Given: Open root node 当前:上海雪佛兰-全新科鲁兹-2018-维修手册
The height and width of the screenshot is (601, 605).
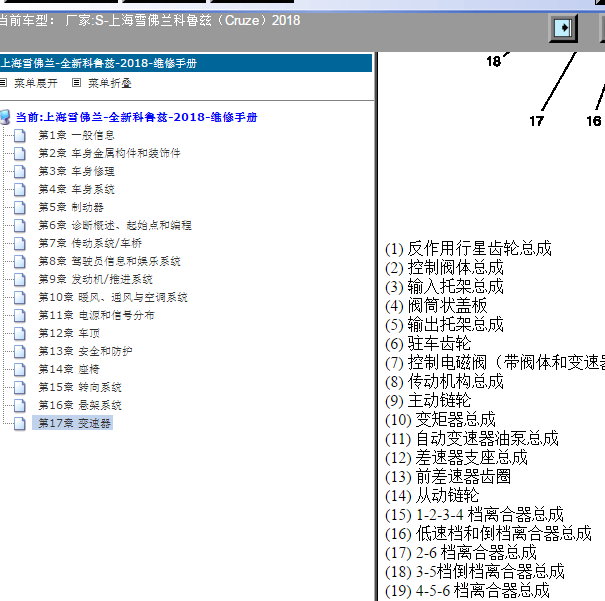Looking at the screenshot, I should [136, 117].
